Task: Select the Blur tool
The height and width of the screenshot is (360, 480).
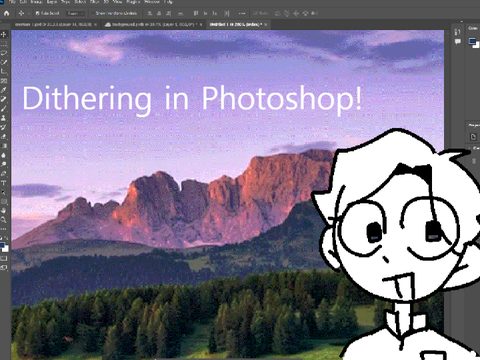Action: click(4, 155)
